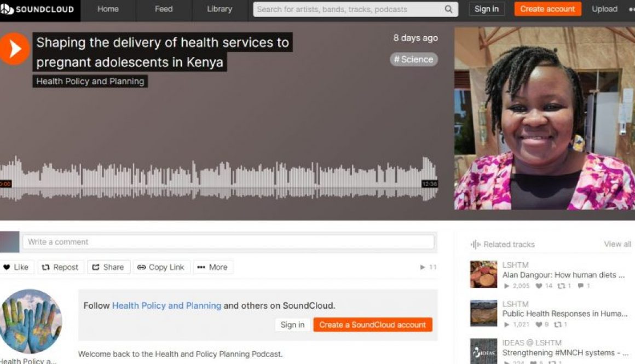The width and height of the screenshot is (635, 364).
Task: Share this track
Action: coord(108,267)
